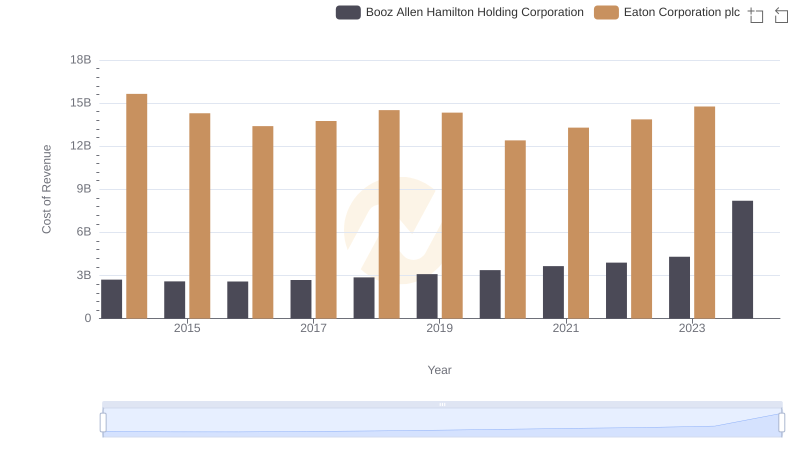Click the 6B y-axis label
Image resolution: width=800 pixels, height=461 pixels.
84,232
